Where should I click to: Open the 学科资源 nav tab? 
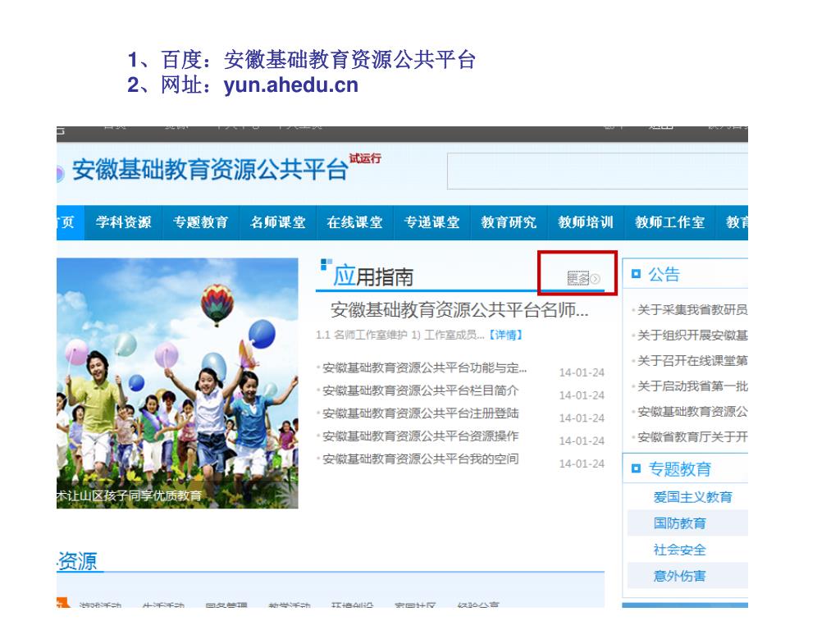[x=123, y=222]
